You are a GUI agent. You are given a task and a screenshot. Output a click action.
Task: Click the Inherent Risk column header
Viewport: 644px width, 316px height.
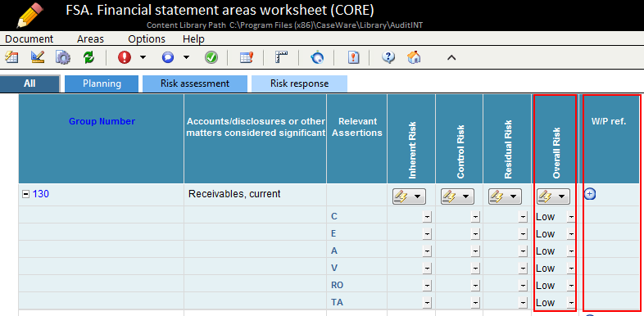411,138
